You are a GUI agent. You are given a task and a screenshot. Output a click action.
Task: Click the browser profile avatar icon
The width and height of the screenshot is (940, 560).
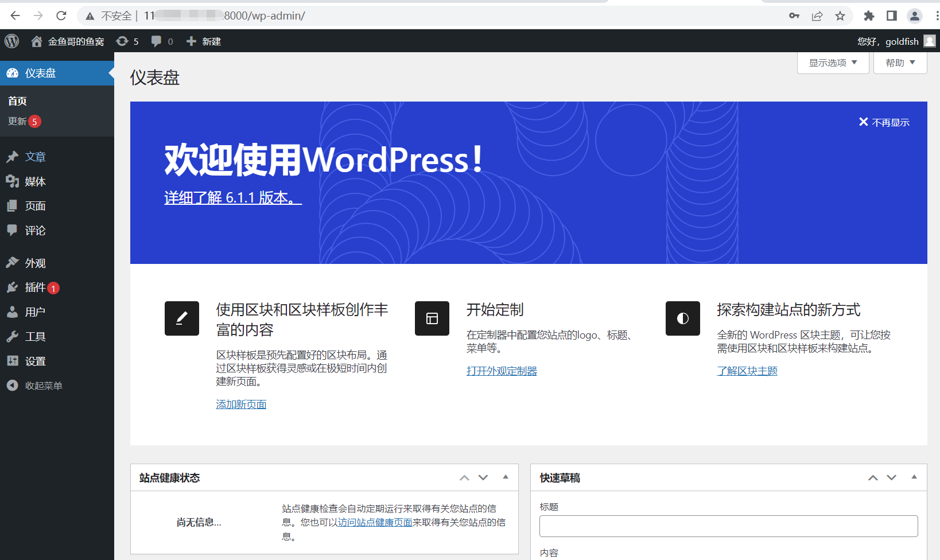(915, 15)
